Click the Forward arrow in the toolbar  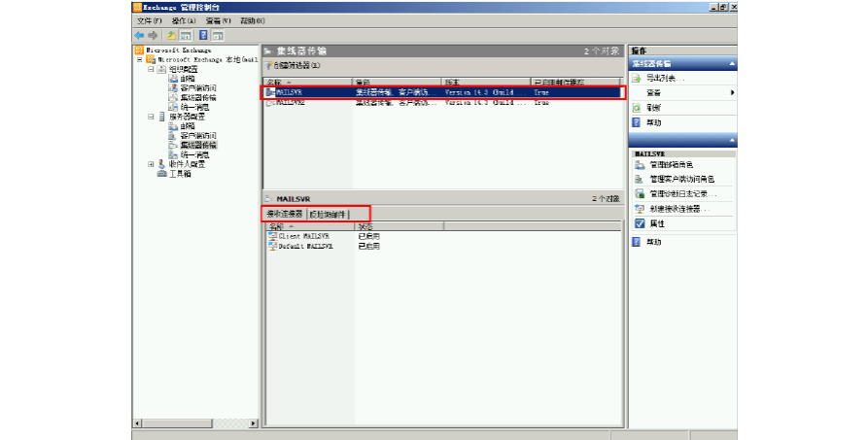[153, 35]
